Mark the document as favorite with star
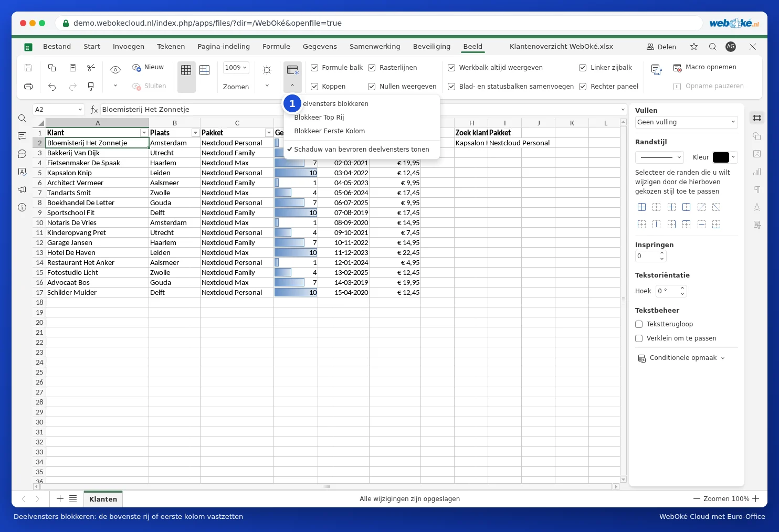This screenshot has height=532, width=779. 694,47
